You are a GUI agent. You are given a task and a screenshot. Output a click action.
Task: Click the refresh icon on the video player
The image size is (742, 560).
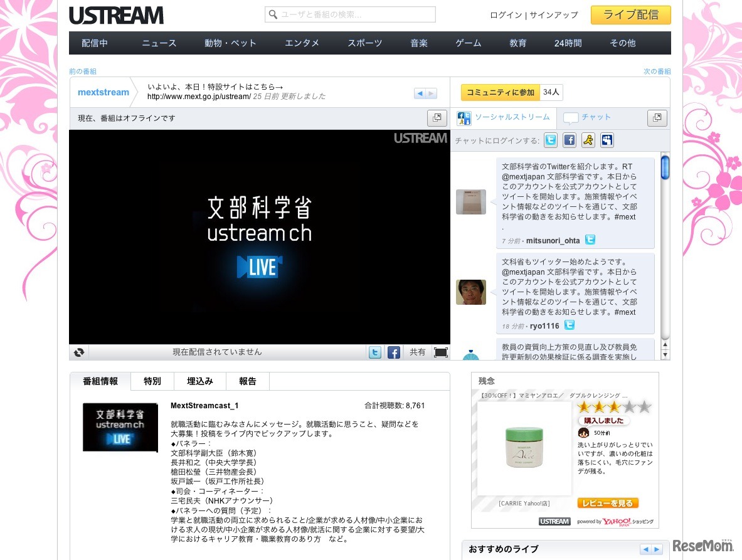point(78,352)
